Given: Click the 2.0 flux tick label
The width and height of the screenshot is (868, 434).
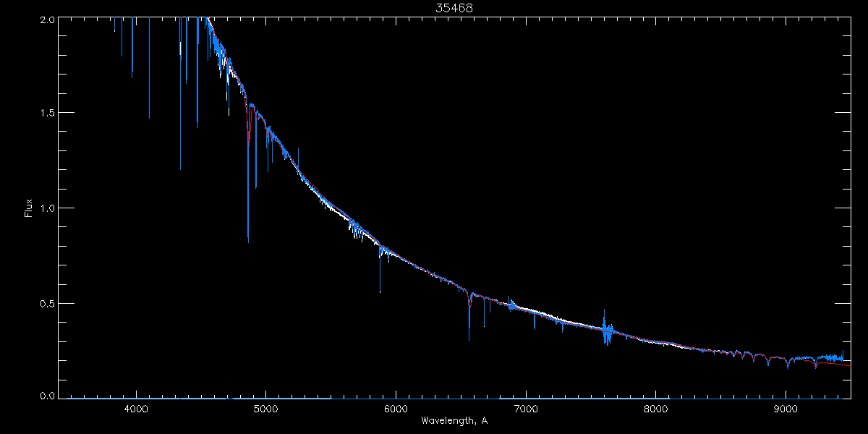Looking at the screenshot, I should [x=47, y=20].
